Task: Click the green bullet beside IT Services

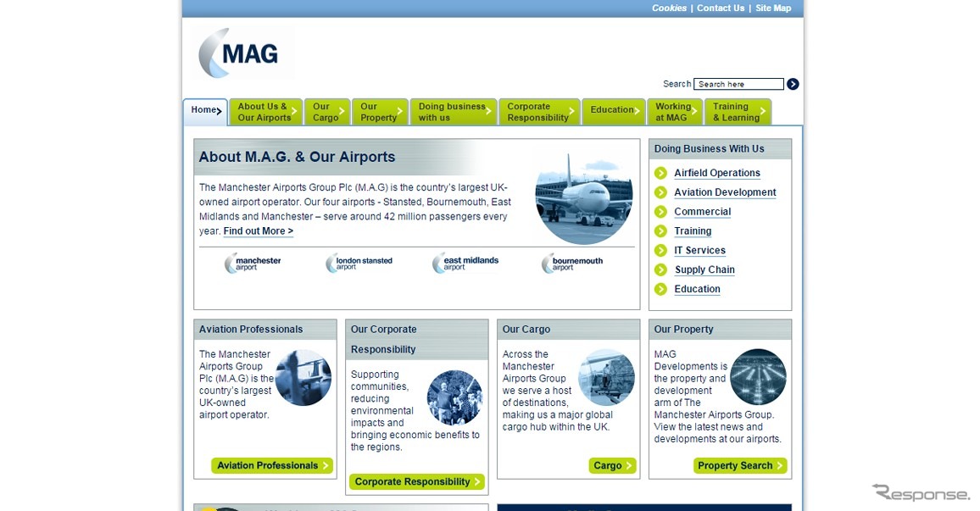Action: click(x=660, y=251)
